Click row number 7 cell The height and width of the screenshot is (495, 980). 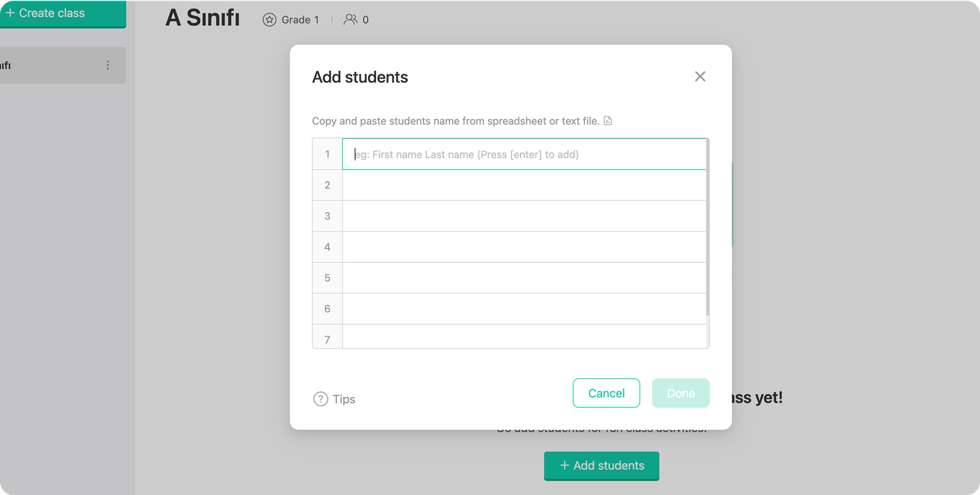(x=327, y=339)
